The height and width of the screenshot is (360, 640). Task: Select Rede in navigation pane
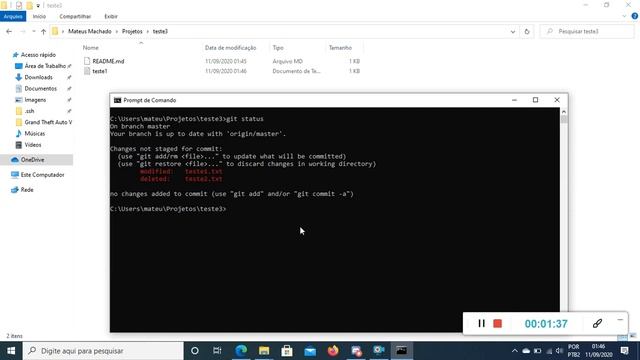pyautogui.click(x=27, y=190)
